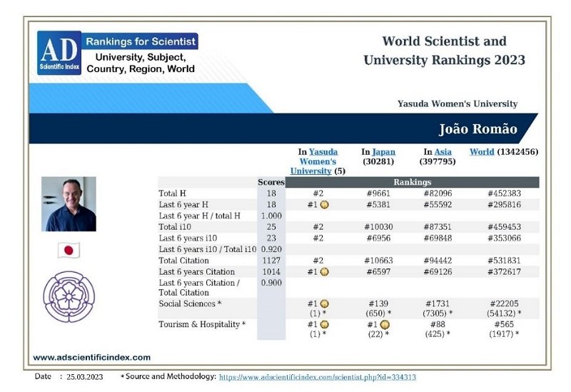Click the date 25.03.2023
571x392 pixels.
click(84, 377)
